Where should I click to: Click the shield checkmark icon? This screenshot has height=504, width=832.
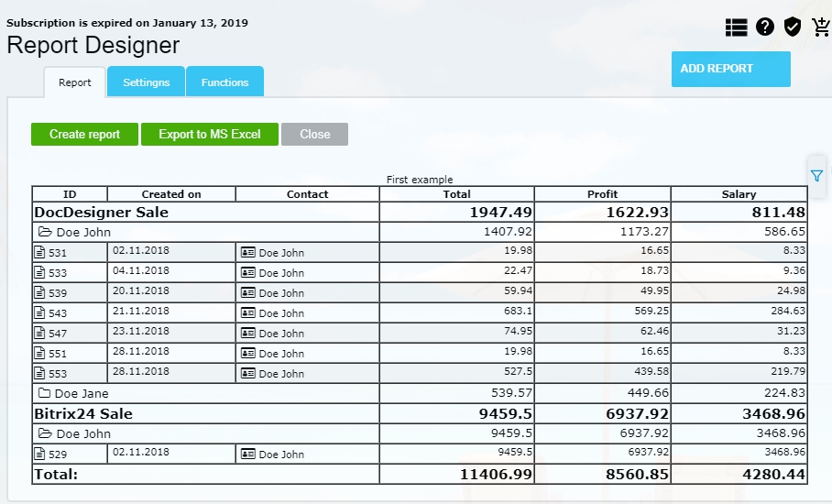click(793, 27)
